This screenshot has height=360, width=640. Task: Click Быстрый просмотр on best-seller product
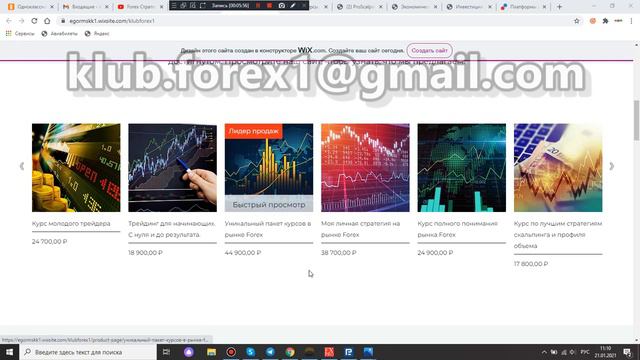tap(269, 204)
